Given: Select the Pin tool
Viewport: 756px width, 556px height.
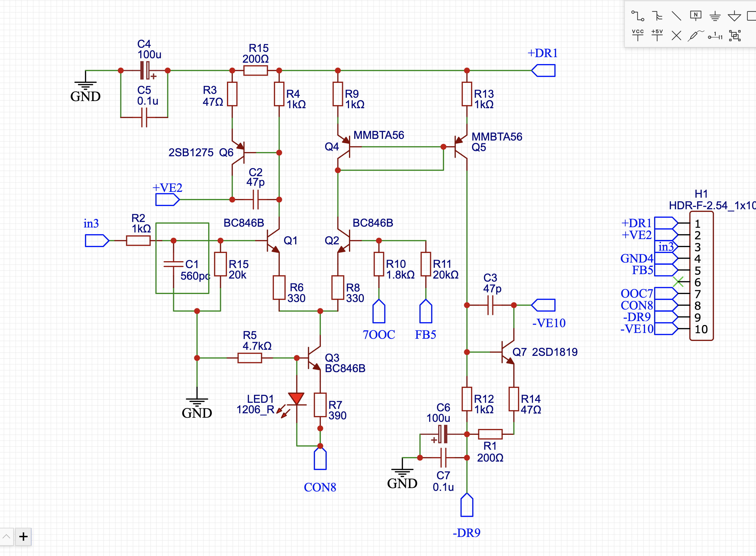Looking at the screenshot, I should click(x=715, y=35).
